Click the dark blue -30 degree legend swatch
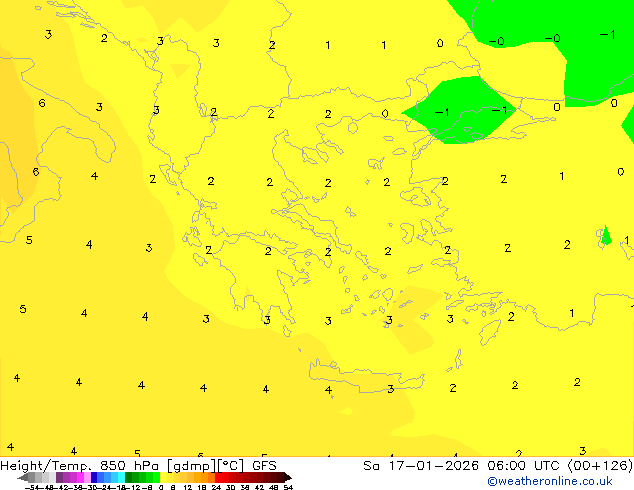Viewport: 634px width, 490px height. click(x=94, y=477)
